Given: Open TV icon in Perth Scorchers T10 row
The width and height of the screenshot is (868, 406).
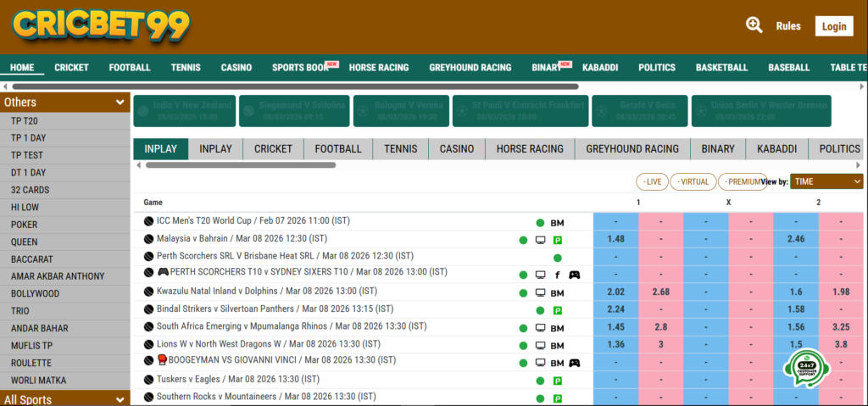Looking at the screenshot, I should coord(540,275).
